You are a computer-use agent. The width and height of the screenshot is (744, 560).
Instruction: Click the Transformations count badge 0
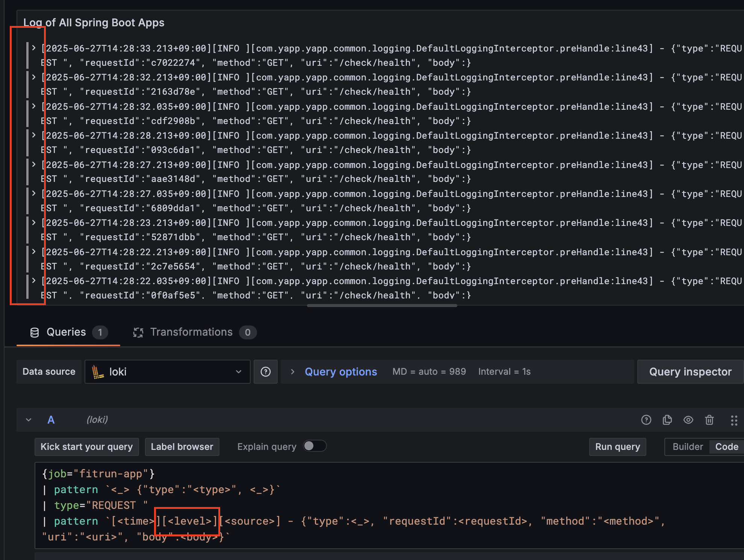click(x=248, y=332)
